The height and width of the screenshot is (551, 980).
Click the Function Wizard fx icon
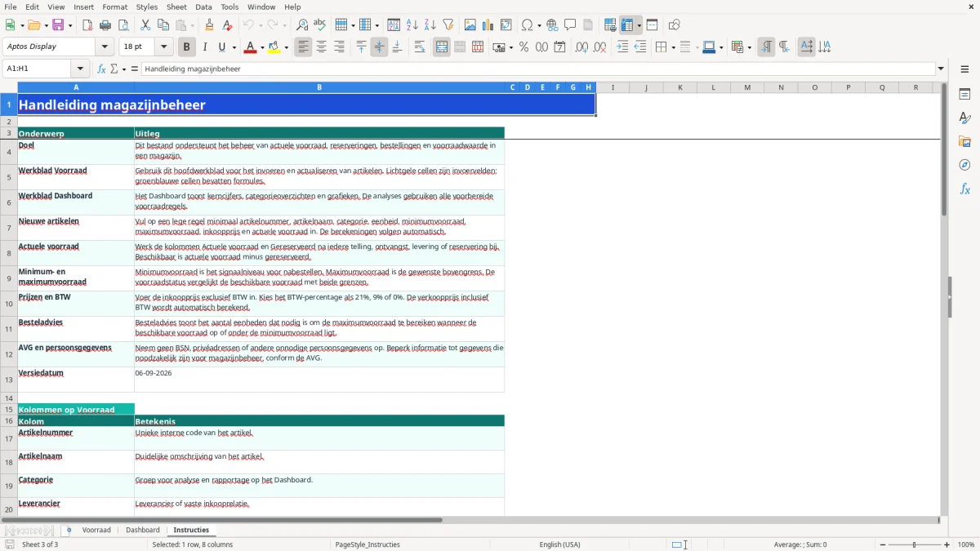point(102,69)
